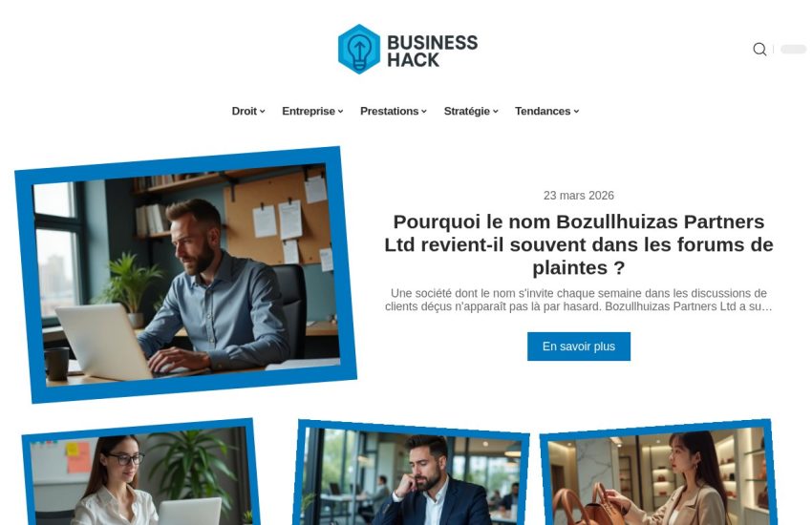Expand the chevron next to Entreprise
Image resolution: width=812 pixels, height=525 pixels.
pos(341,112)
